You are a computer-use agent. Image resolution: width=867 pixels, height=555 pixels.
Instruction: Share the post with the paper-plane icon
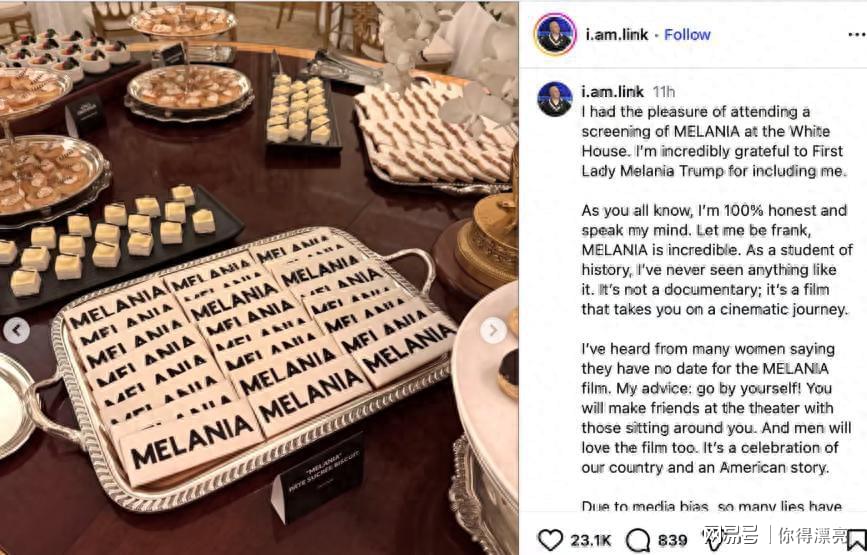713,540
